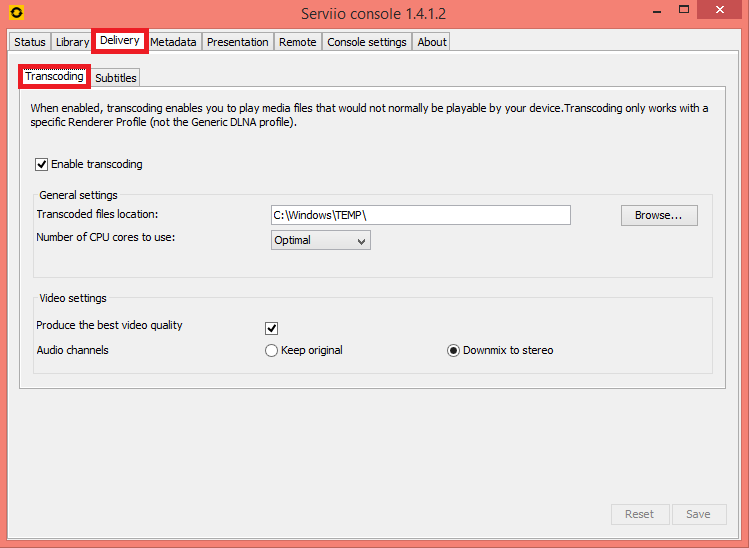This screenshot has width=749, height=548.
Task: Open the Presentation tab
Action: coord(237,42)
